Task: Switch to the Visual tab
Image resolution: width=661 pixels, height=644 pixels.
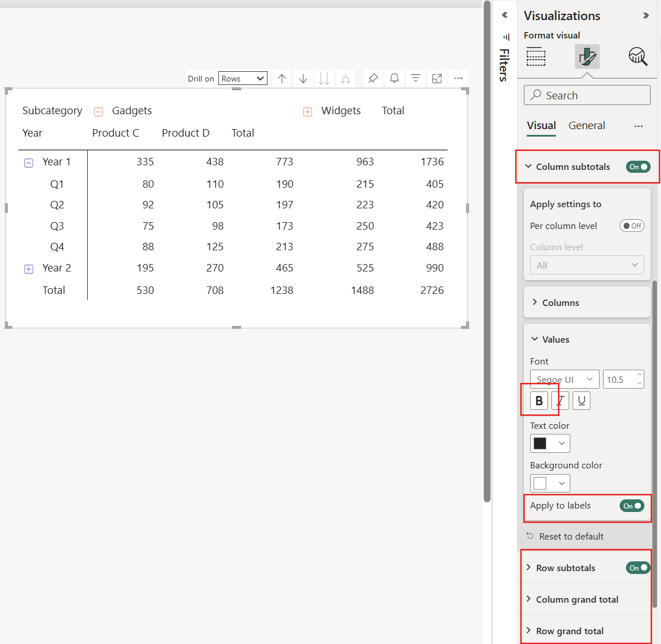Action: (x=541, y=126)
